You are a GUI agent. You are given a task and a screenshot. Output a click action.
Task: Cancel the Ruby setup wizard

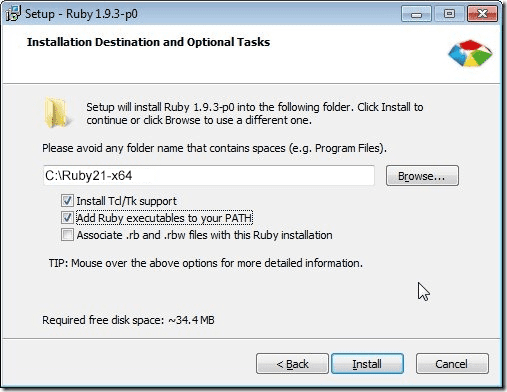point(452,364)
